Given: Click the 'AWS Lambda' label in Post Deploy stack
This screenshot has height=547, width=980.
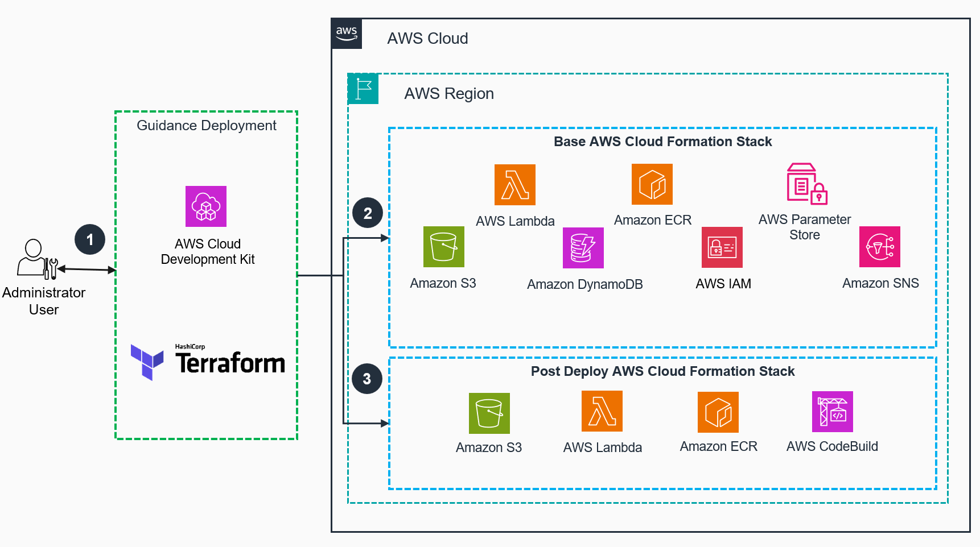Looking at the screenshot, I should tap(603, 447).
